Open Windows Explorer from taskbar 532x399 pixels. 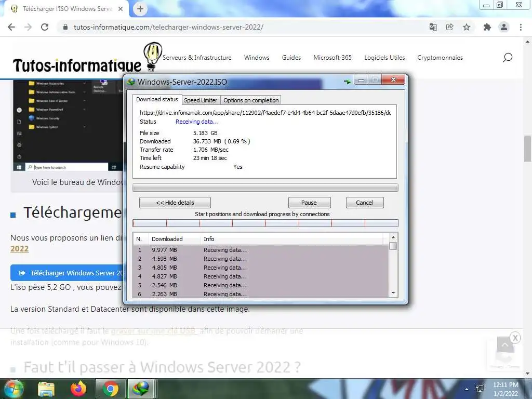[46, 389]
